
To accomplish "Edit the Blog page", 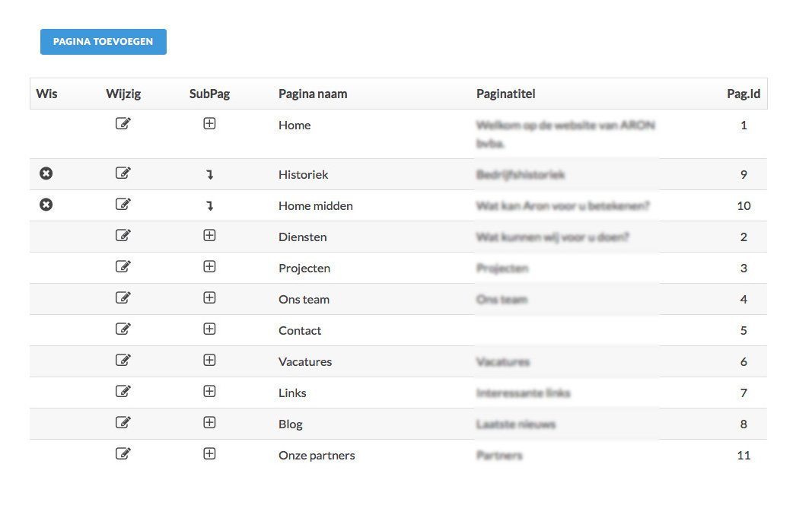I will (x=123, y=422).
